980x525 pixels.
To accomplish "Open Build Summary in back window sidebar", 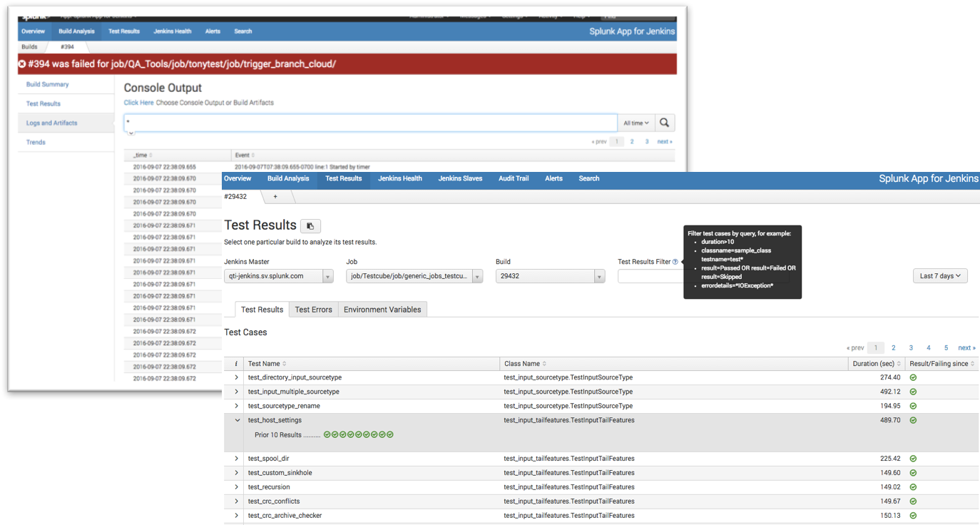I will (48, 84).
